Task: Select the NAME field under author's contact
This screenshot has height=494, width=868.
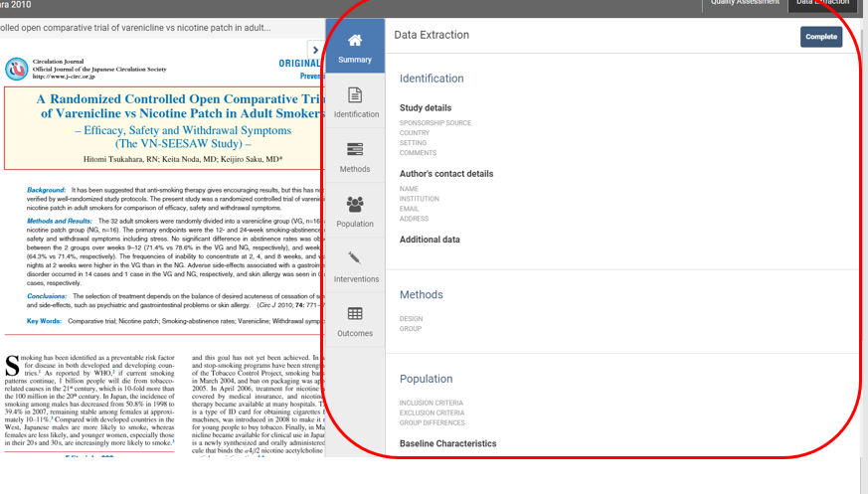Action: pos(409,189)
